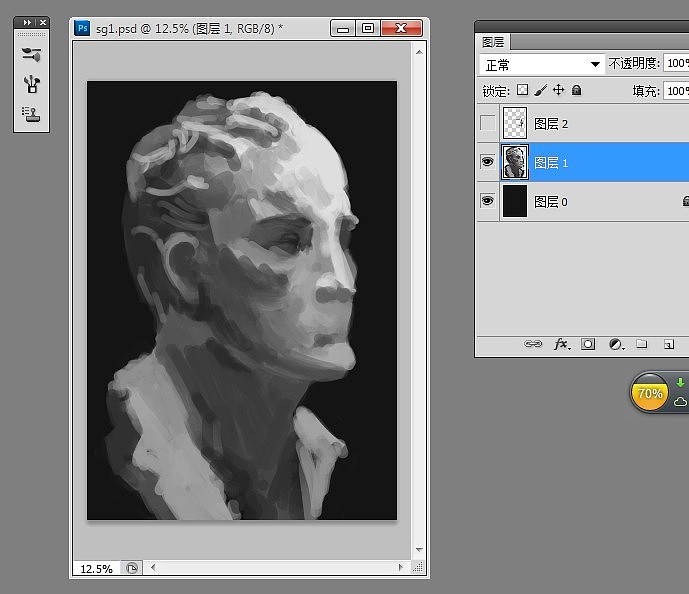Image resolution: width=689 pixels, height=594 pixels.
Task: Click the window resize grip corner
Action: (418, 568)
